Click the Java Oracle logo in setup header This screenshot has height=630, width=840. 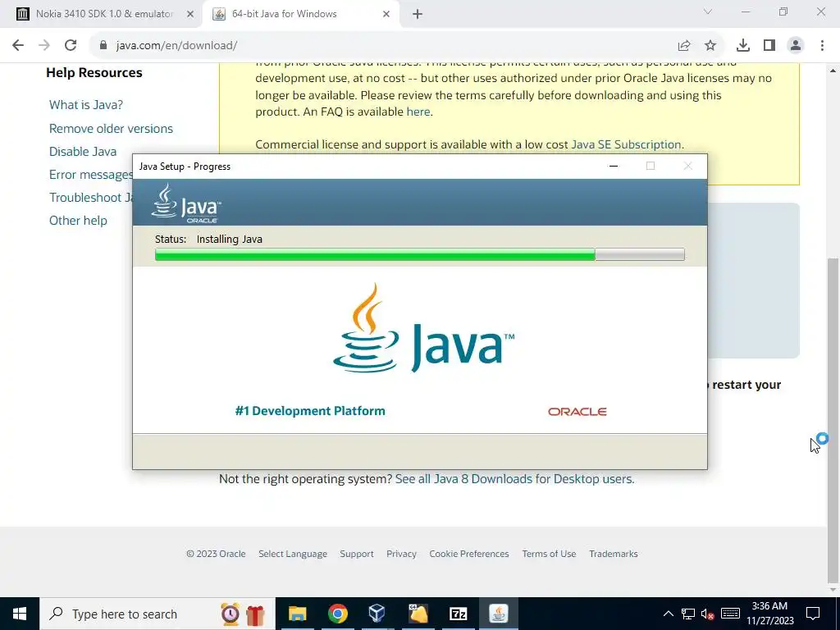click(186, 203)
